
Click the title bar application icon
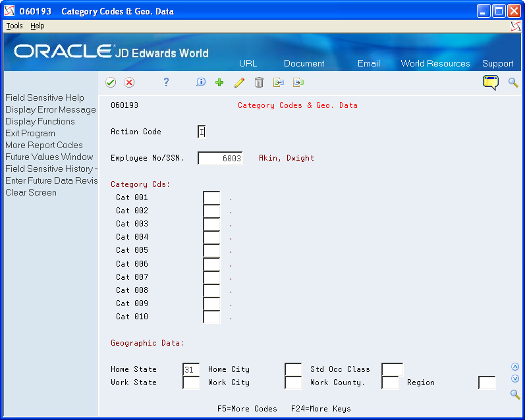9,11
